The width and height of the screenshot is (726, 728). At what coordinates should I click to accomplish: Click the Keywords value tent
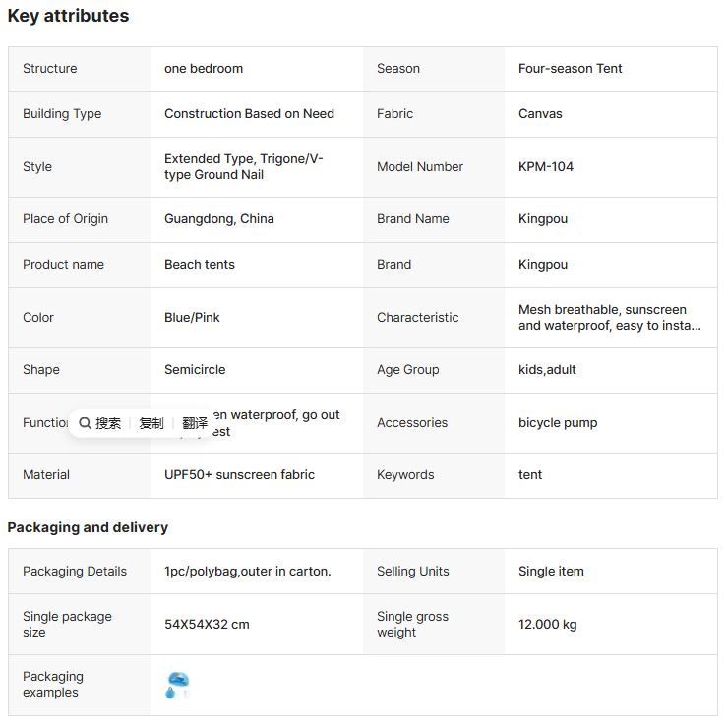click(530, 475)
